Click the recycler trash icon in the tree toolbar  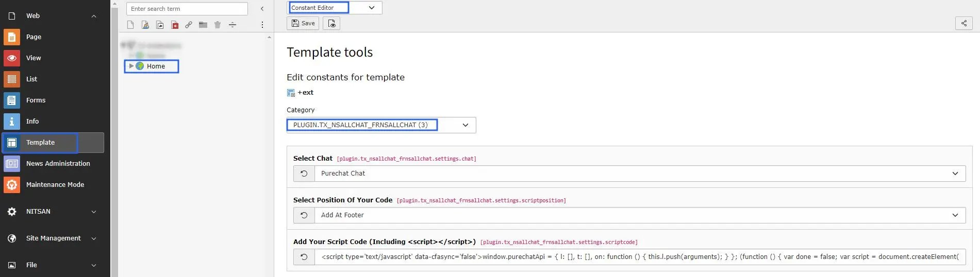(218, 25)
